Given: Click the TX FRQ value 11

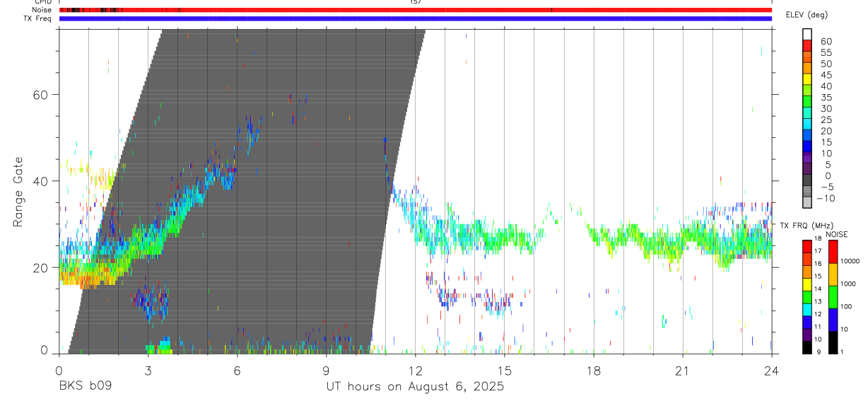Looking at the screenshot, I should [x=819, y=327].
